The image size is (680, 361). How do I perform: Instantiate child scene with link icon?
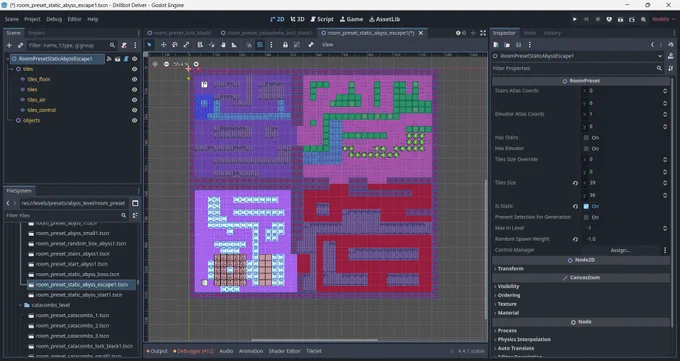(20, 45)
